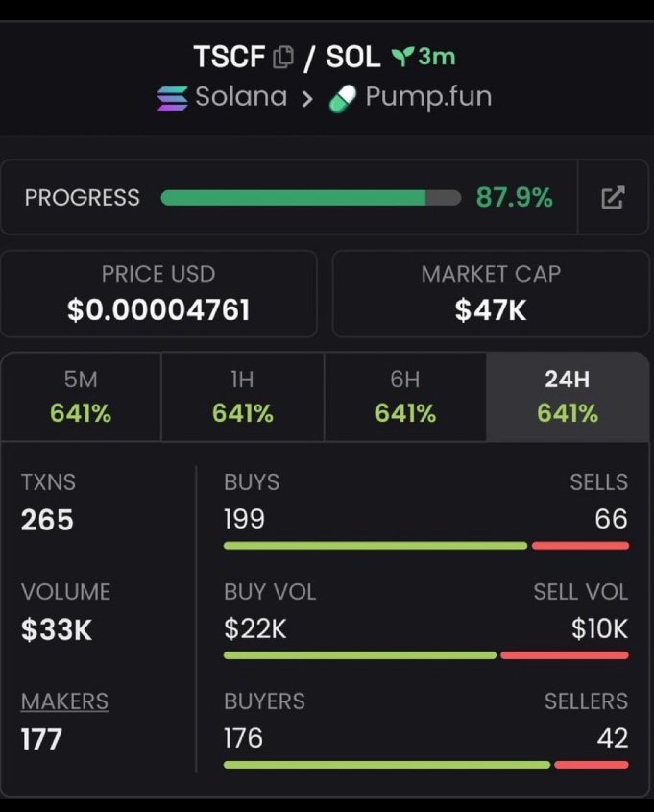
Task: Click the Pump.fun breadcrumb text
Action: coord(428,97)
